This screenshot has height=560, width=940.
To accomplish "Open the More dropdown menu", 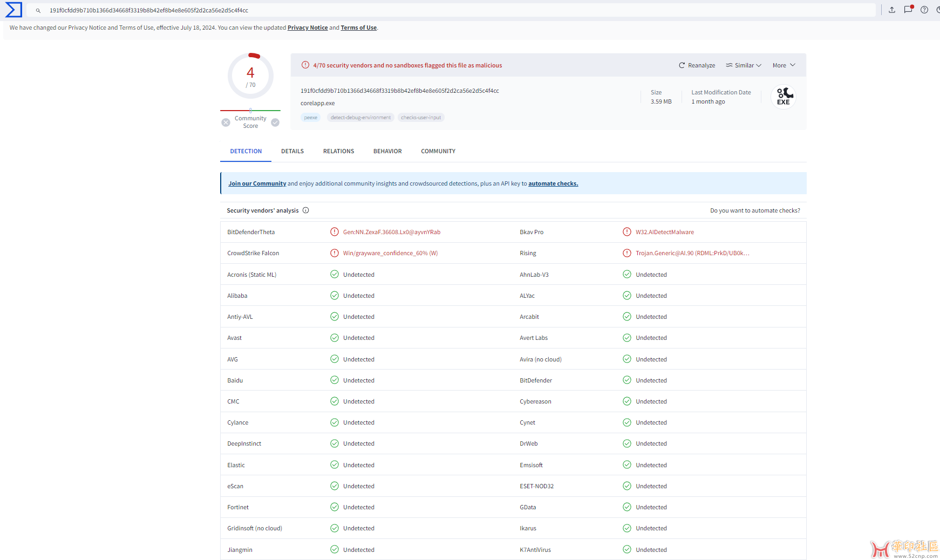I will [x=784, y=65].
